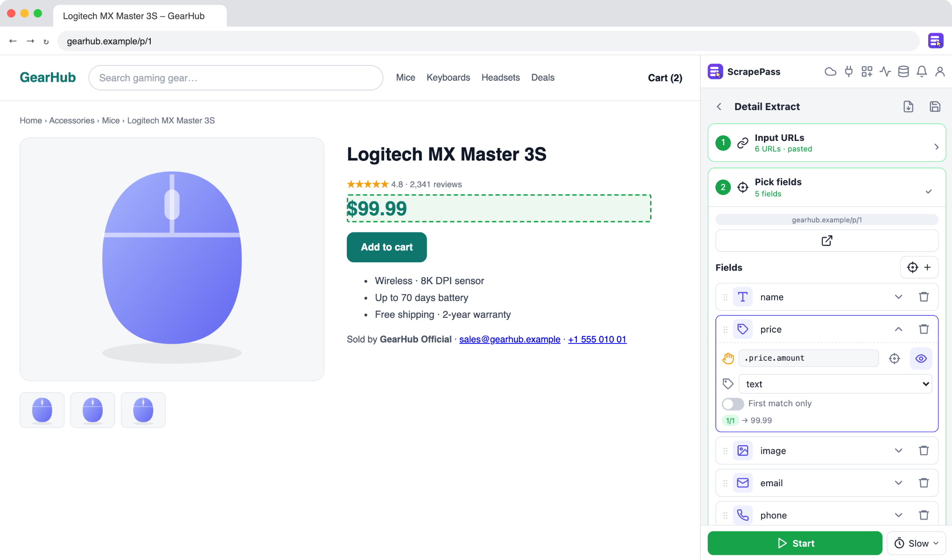The width and height of the screenshot is (952, 560).
Task: Go to Headsets in the site nav
Action: pos(500,77)
